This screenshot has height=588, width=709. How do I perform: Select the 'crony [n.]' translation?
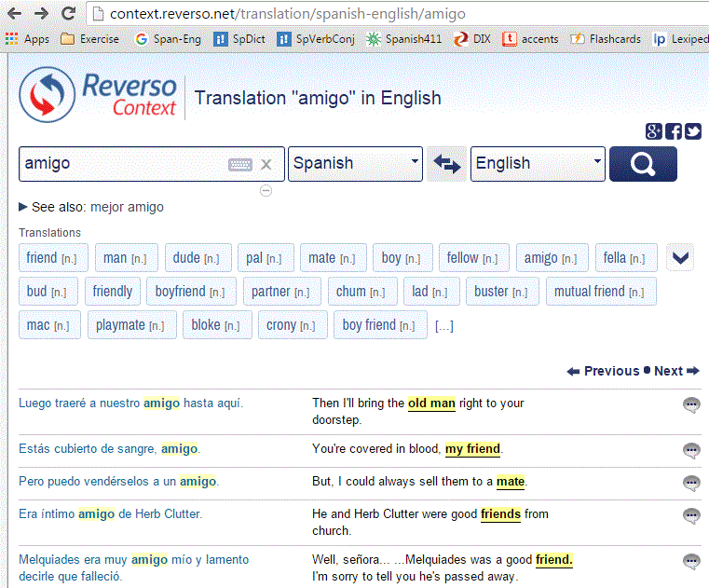pos(293,325)
